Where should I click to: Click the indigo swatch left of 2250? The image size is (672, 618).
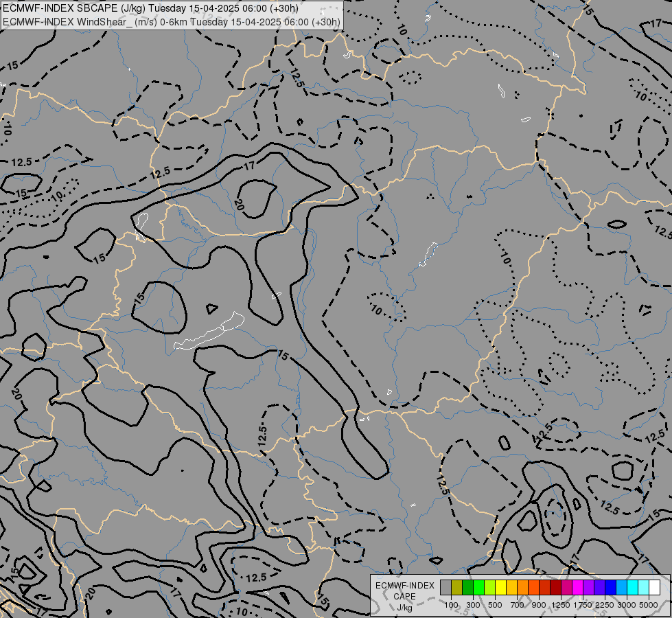599,587
